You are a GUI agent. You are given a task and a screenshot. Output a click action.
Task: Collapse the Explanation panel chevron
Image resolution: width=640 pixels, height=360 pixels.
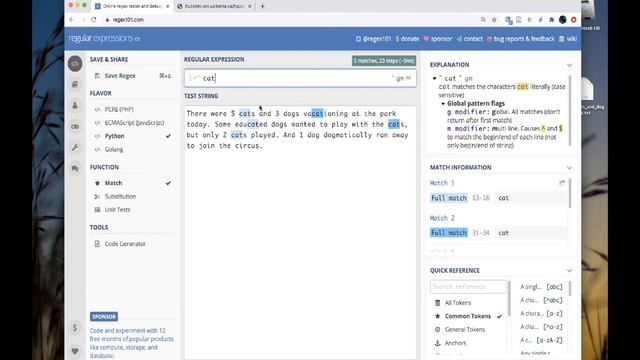[569, 65]
